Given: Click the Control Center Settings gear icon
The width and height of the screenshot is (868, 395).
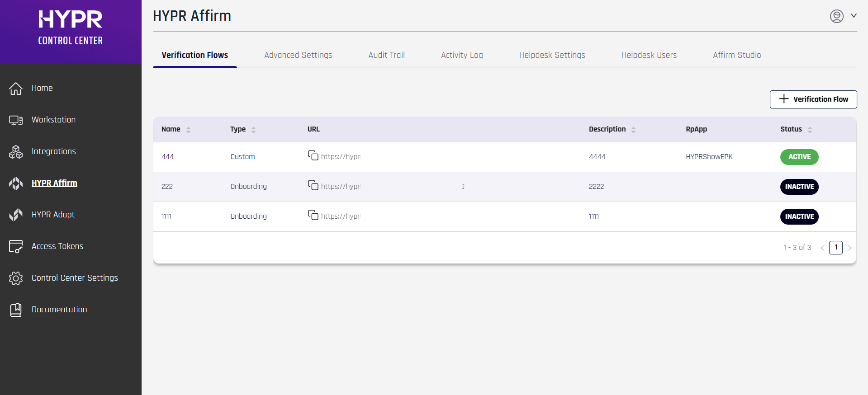Looking at the screenshot, I should [x=16, y=278].
